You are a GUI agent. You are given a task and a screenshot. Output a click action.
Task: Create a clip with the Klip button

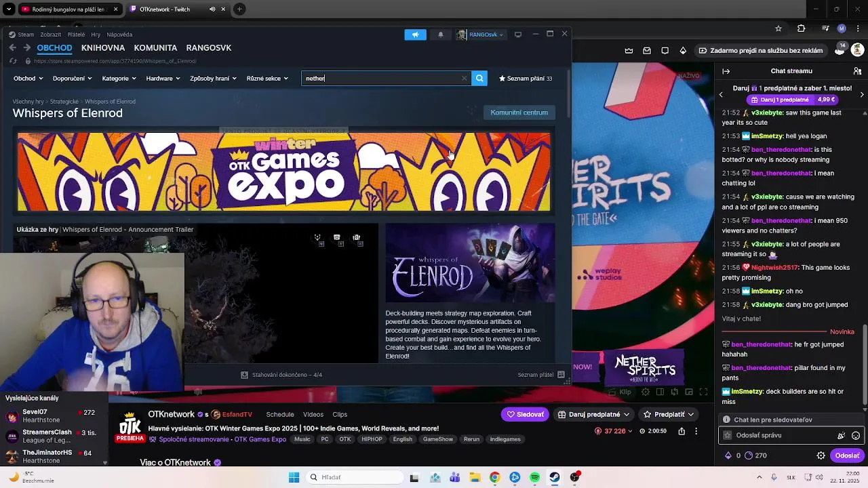pos(619,392)
